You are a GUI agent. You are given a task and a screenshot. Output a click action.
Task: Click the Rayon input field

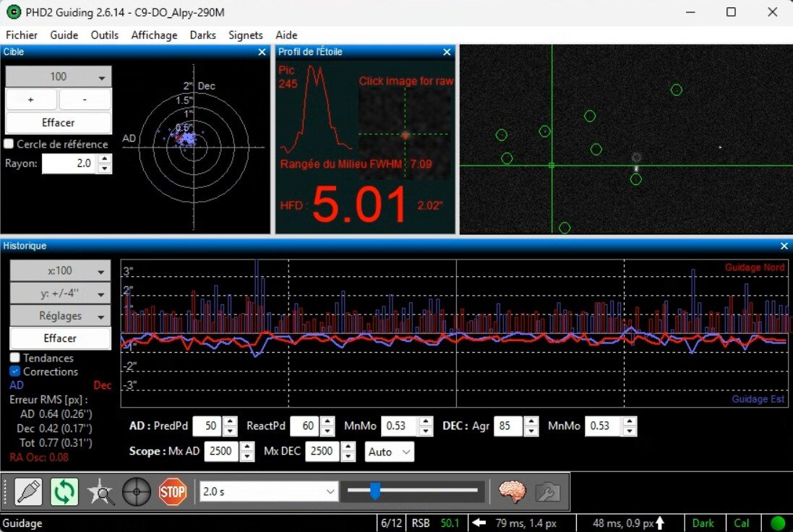coord(69,163)
